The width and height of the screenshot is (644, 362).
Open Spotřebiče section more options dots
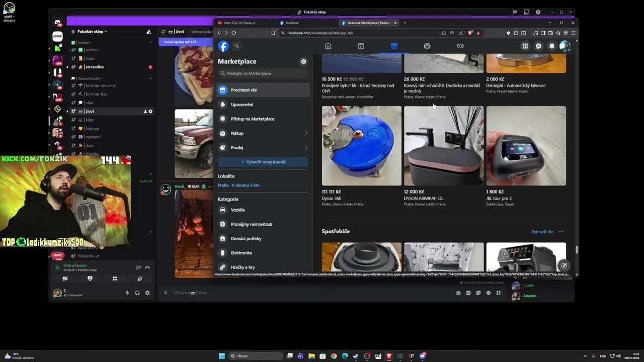(561, 232)
